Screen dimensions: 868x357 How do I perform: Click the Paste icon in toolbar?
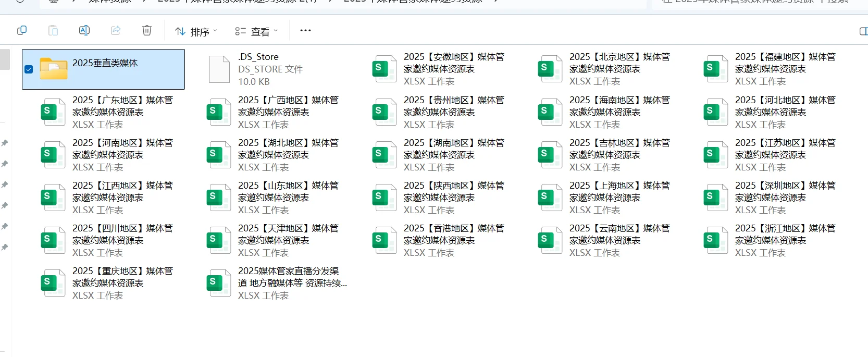[53, 31]
